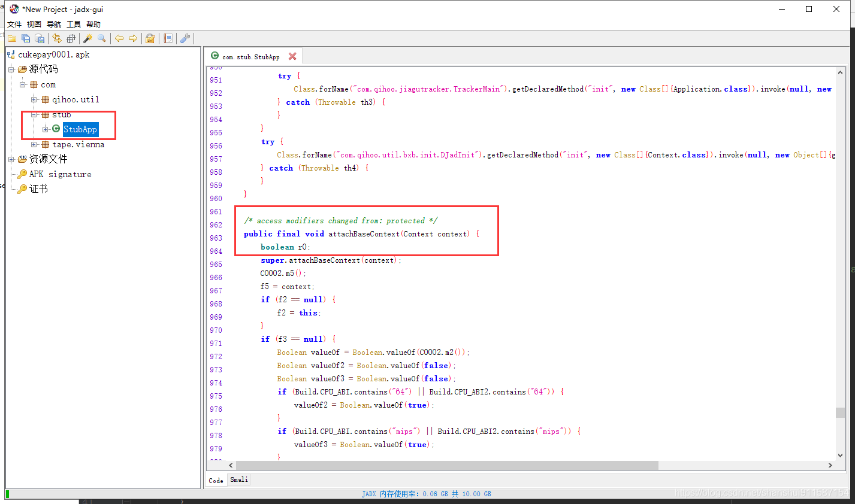Open the log viewer notebook icon
The width and height of the screenshot is (855, 504).
168,38
